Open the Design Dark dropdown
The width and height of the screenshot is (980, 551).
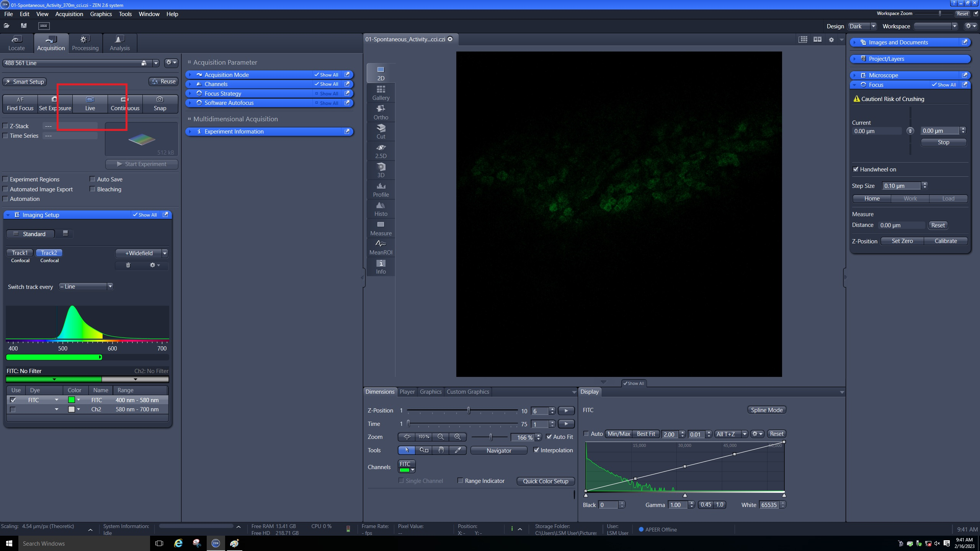click(862, 26)
